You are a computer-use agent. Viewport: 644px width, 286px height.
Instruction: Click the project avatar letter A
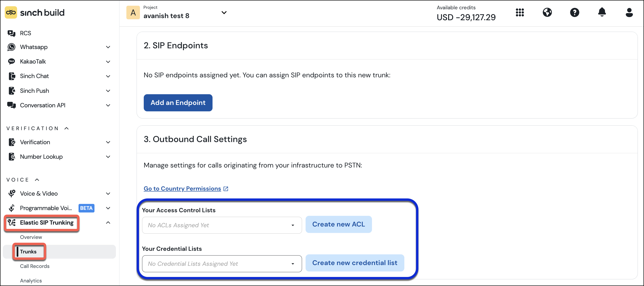pyautogui.click(x=133, y=13)
